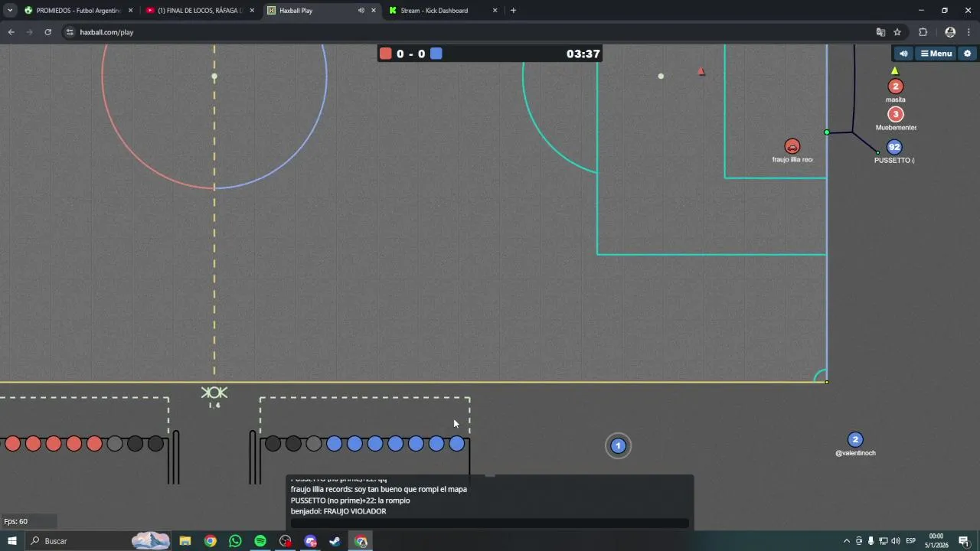Open the taskbar clock and date
Screen dimensions: 980x551
point(936,541)
